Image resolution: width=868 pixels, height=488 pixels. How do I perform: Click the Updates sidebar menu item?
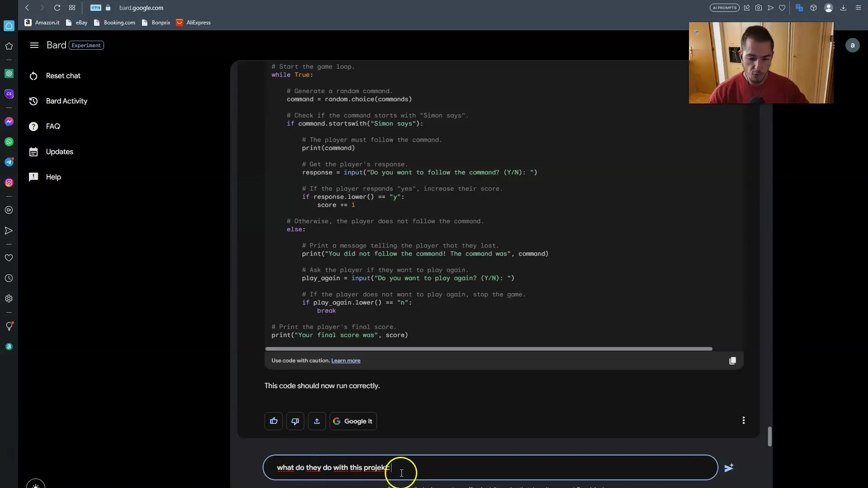(x=59, y=151)
